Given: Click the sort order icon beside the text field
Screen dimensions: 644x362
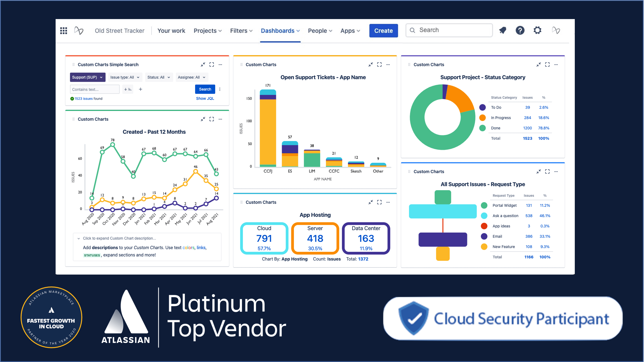Looking at the screenshot, I should click(128, 89).
